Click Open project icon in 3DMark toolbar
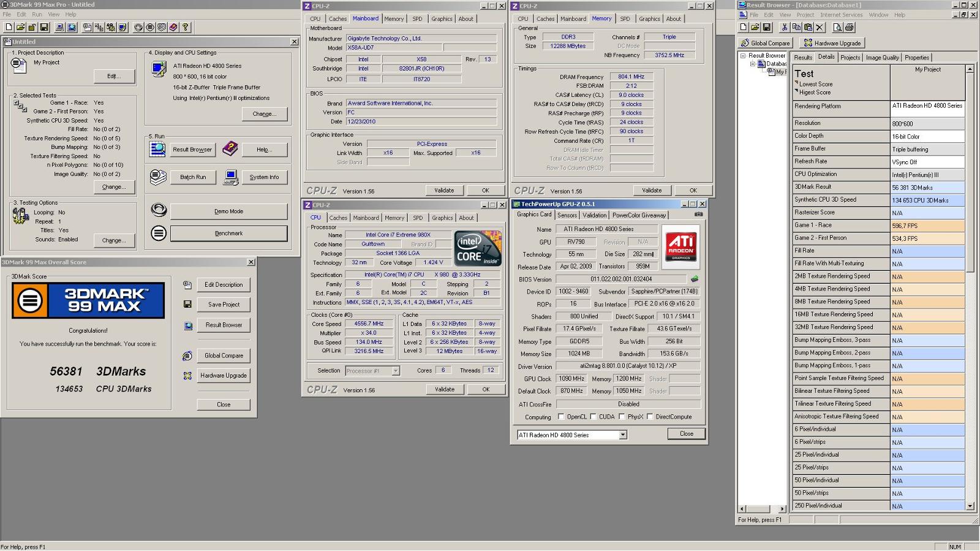This screenshot has width=980, height=551. [x=20, y=27]
